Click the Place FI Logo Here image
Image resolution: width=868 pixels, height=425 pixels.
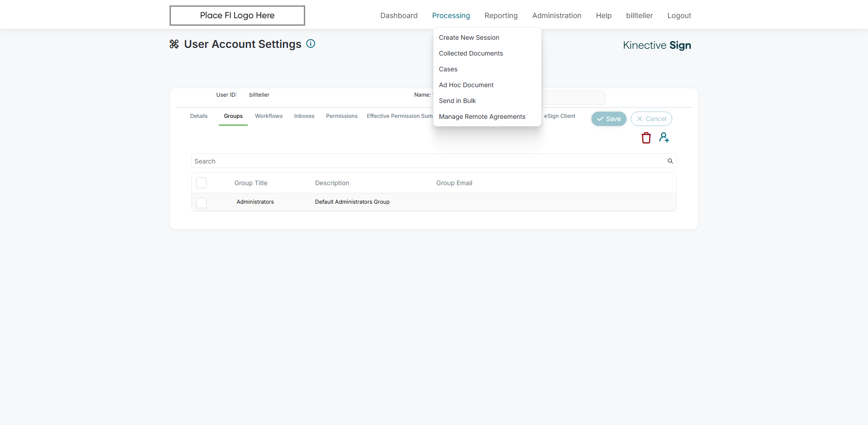tap(237, 15)
